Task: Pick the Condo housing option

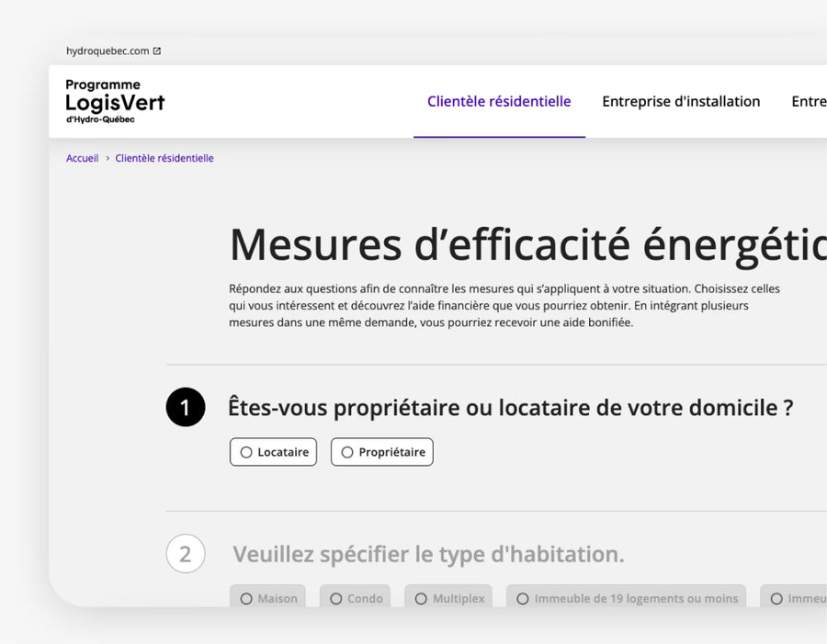Action: [x=355, y=598]
